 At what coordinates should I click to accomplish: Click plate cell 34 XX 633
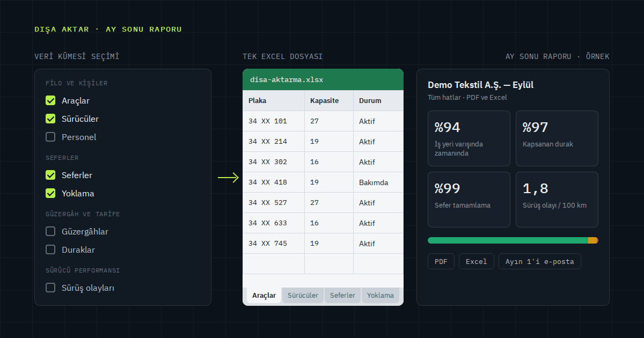(x=274, y=223)
